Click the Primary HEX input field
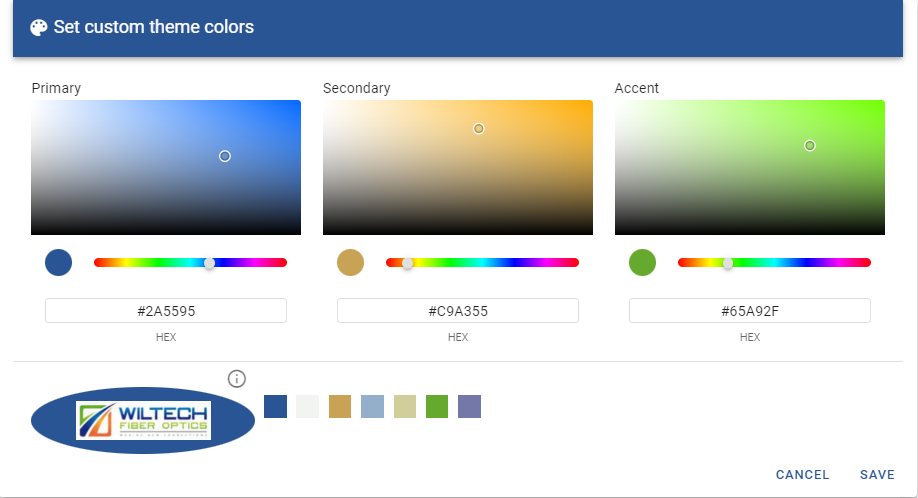Viewport: 918px width, 498px height. click(166, 311)
